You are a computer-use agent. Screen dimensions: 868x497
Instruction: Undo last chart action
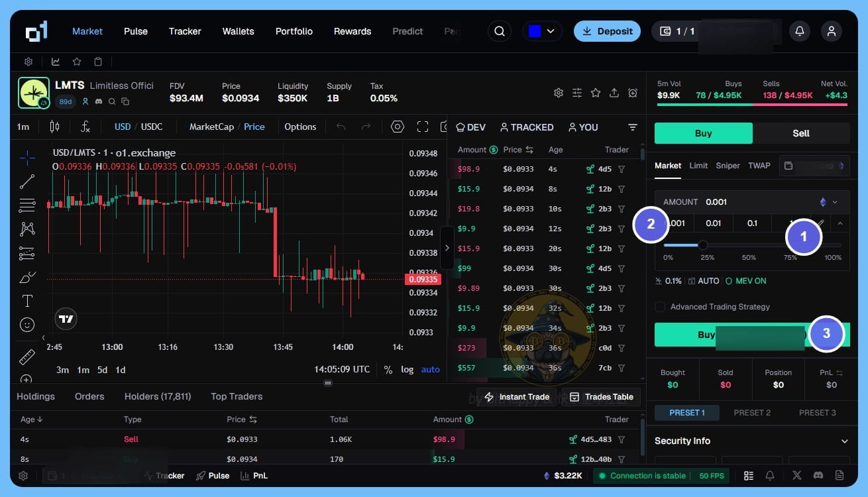341,127
